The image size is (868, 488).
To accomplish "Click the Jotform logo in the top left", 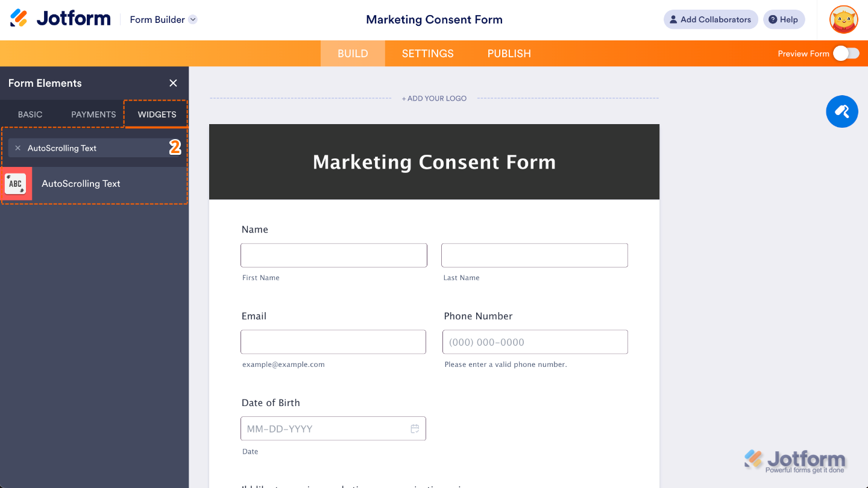I will tap(60, 18).
